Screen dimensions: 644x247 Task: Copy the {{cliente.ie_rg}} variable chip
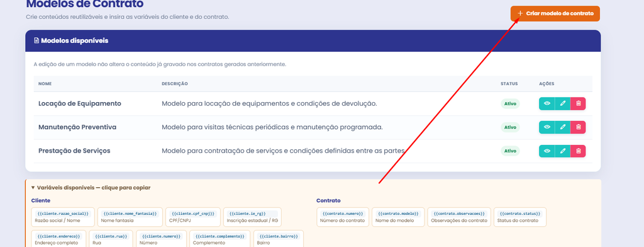point(252,217)
